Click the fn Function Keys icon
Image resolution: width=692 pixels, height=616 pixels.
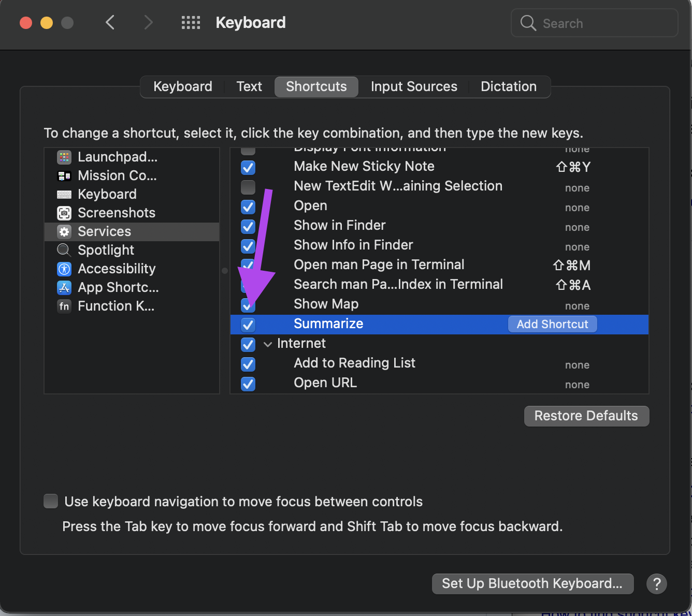click(x=64, y=306)
